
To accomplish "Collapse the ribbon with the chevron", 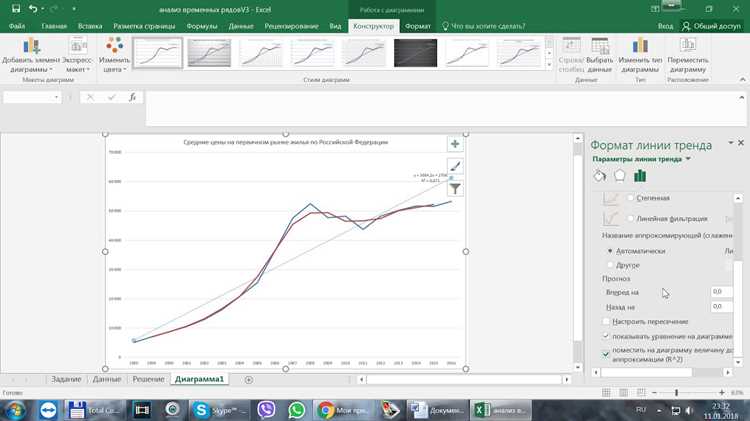I will (742, 79).
